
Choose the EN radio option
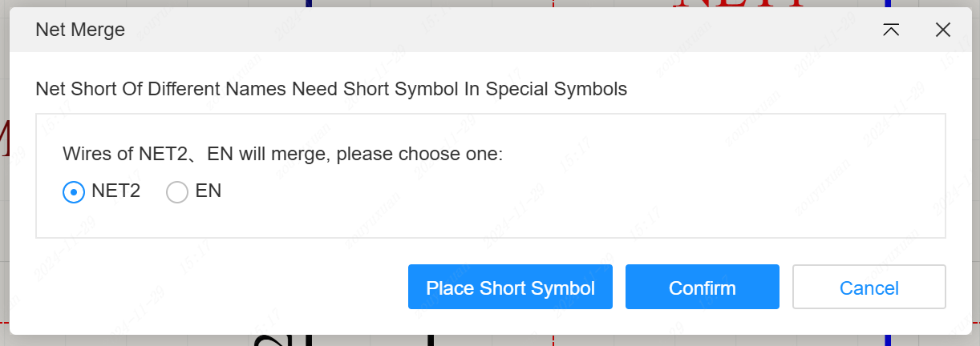pyautogui.click(x=177, y=192)
